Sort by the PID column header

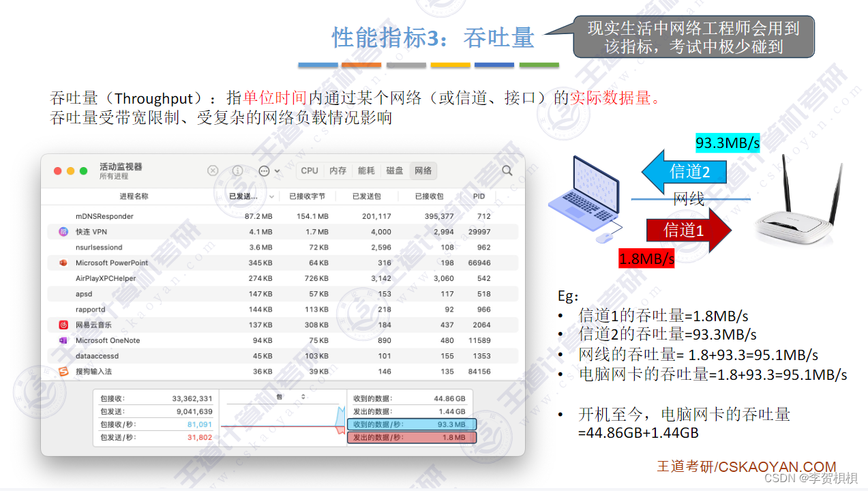pos(479,196)
